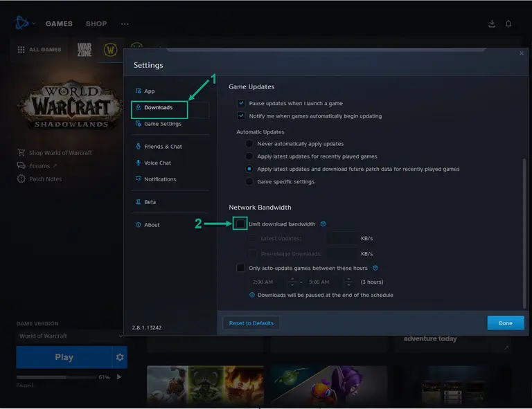Select Apply latest updates for recently played games

(249, 156)
